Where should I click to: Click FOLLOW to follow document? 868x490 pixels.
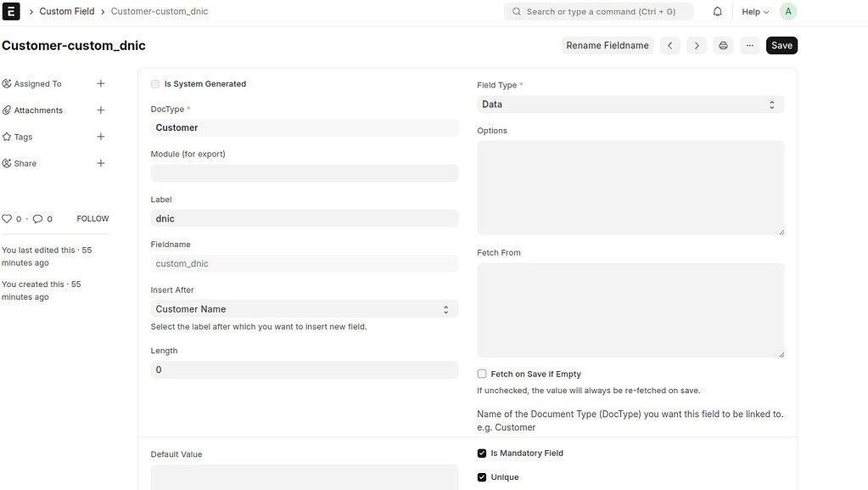click(92, 219)
